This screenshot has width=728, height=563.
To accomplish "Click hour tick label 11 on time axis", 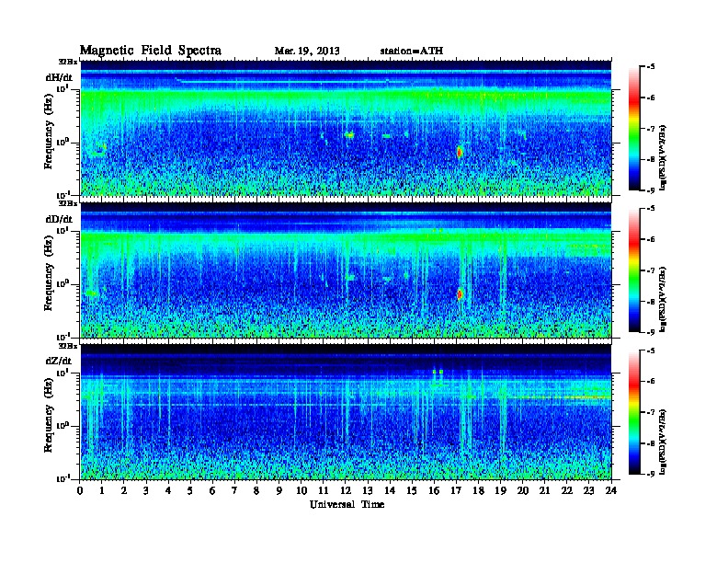I will (x=324, y=490).
